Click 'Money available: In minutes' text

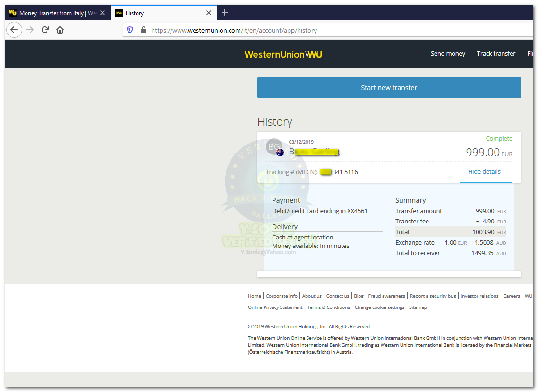[x=310, y=246]
